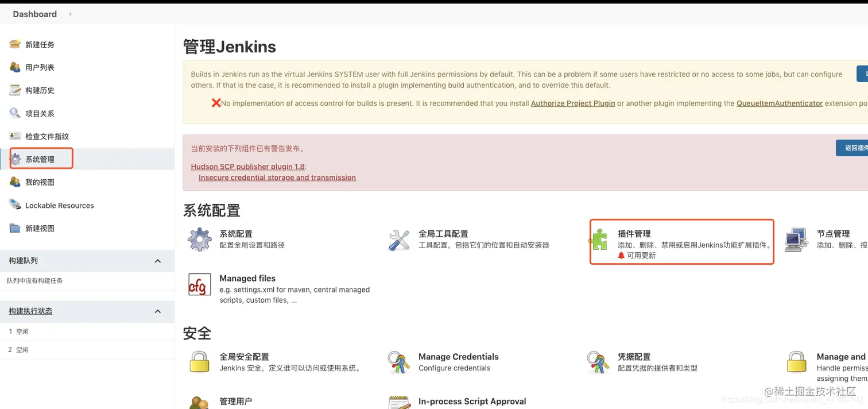Click the 检查文件指纹 fingerprint icon
Viewport: 868px width, 409px height.
tap(15, 136)
